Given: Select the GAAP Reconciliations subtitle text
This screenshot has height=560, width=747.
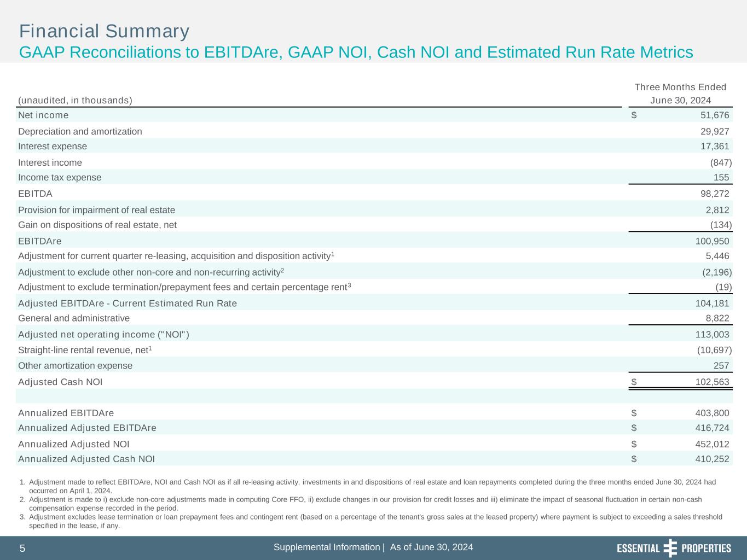Looking at the screenshot, I should (x=356, y=52).
